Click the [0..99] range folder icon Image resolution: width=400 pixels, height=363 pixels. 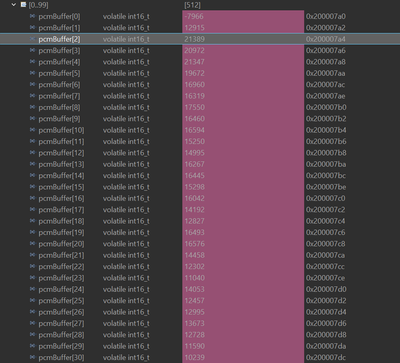pos(23,5)
